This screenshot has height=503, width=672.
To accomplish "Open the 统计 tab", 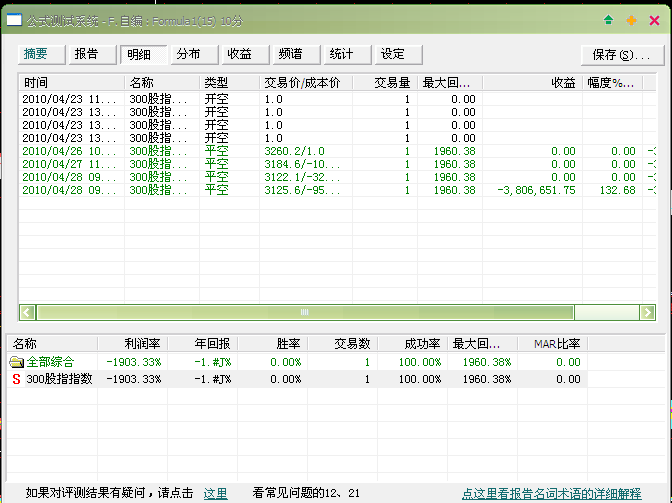I will click(342, 55).
